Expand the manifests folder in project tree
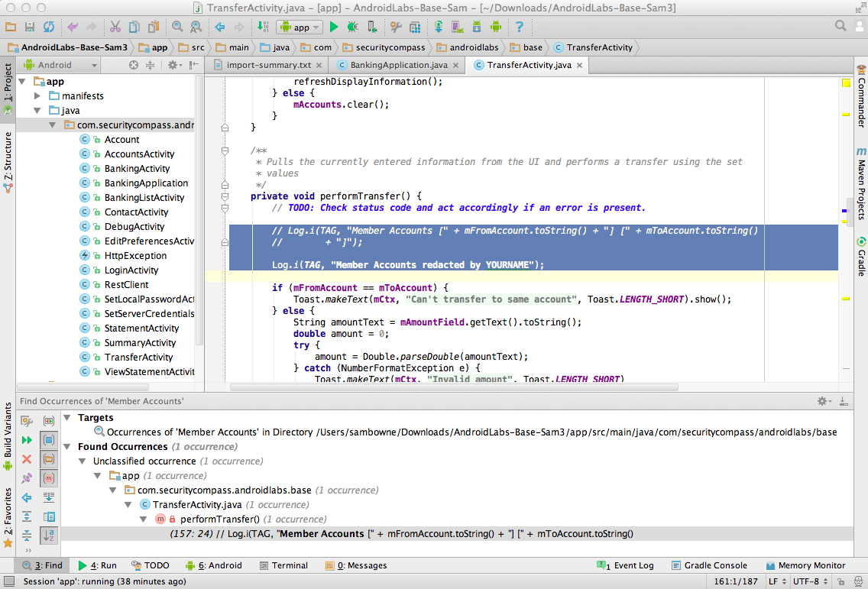This screenshot has width=868, height=589. (x=37, y=96)
